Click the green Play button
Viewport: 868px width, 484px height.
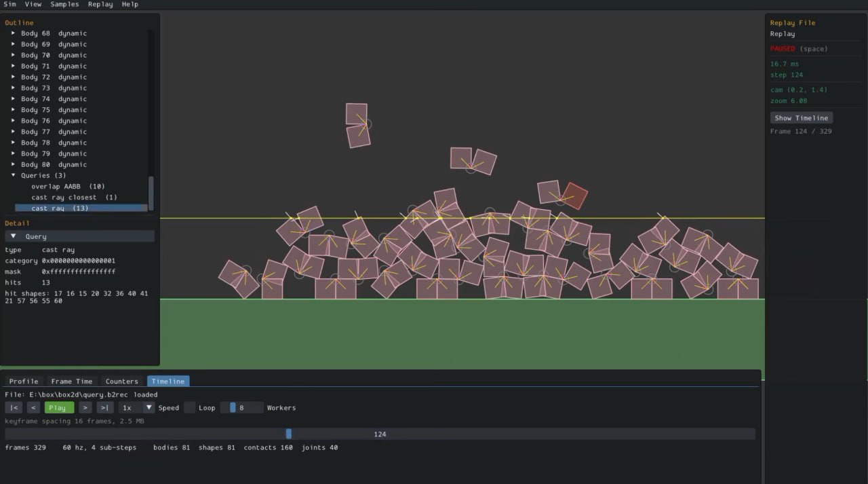(60, 408)
